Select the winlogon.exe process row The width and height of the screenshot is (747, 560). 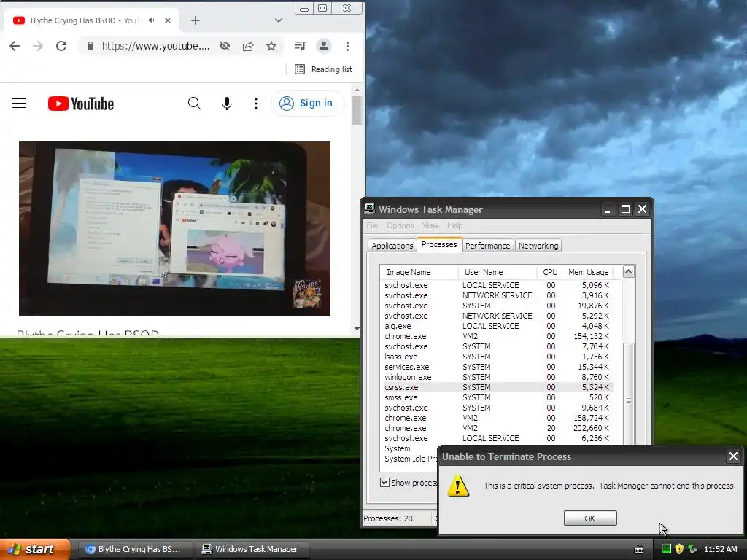tap(498, 377)
